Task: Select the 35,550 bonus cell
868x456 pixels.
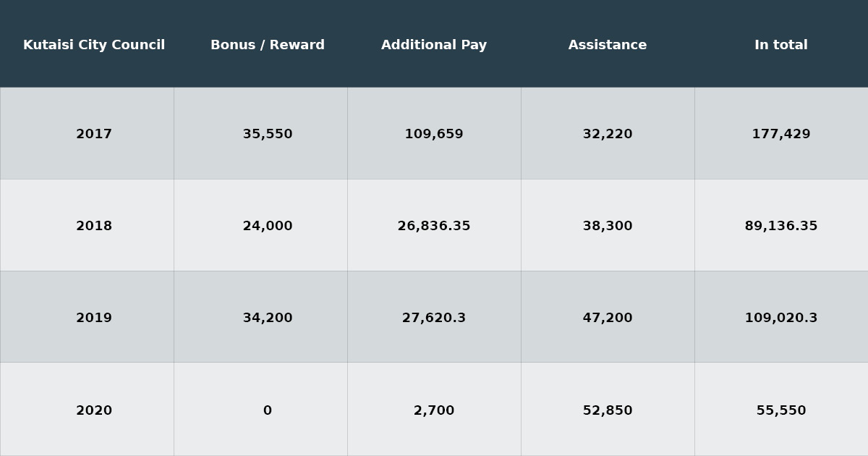Action: pos(268,134)
